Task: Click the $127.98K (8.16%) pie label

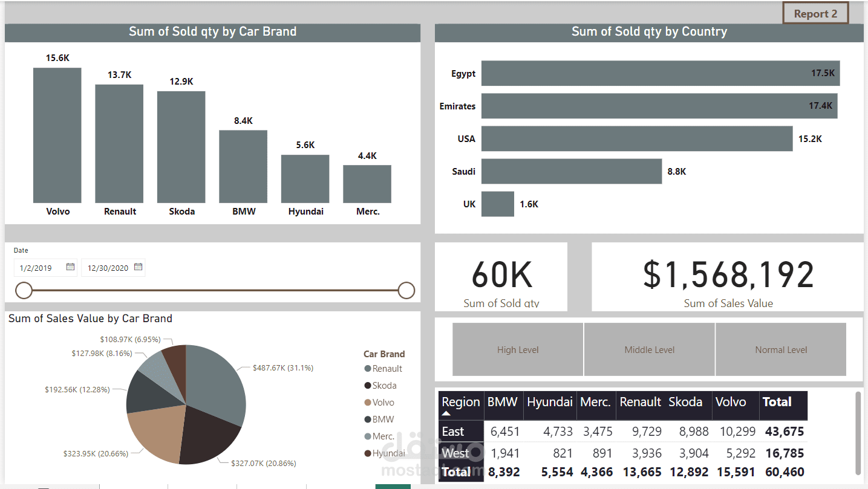Action: (x=102, y=354)
